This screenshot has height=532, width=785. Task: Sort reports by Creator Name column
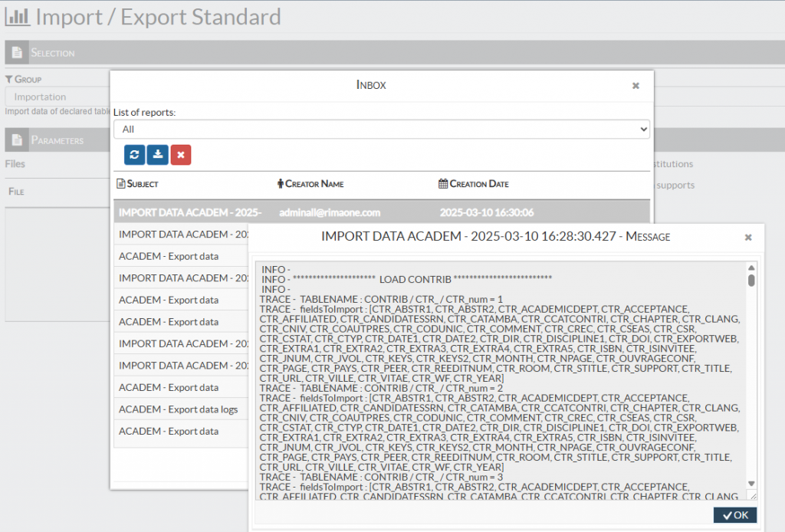click(315, 184)
